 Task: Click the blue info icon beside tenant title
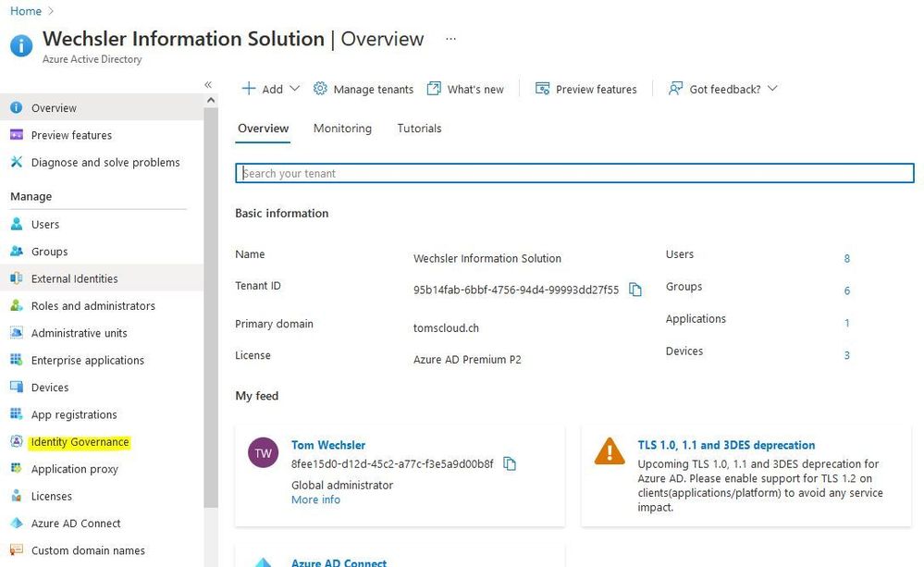21,45
